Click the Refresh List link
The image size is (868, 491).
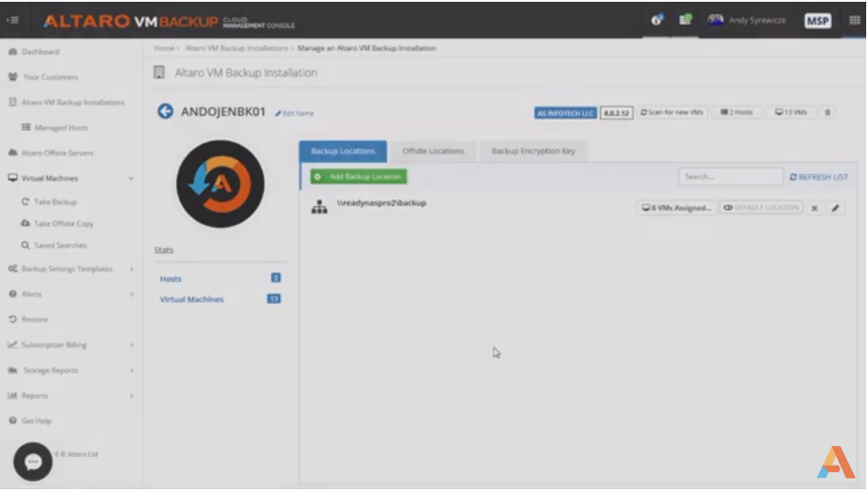pyautogui.click(x=818, y=177)
